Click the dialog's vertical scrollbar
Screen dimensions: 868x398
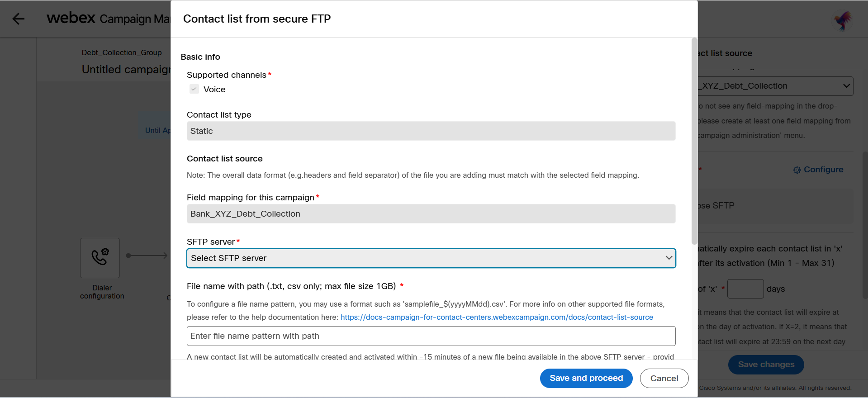694,141
